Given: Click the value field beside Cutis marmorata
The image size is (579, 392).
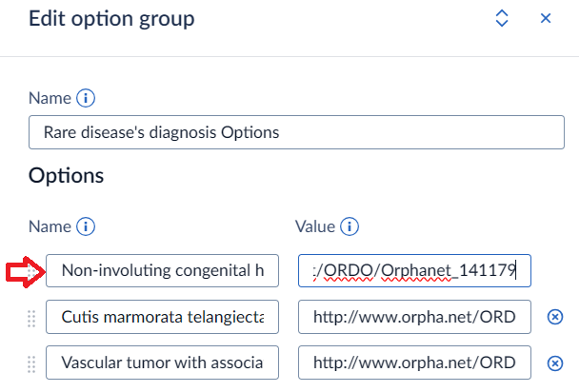Looking at the screenshot, I should coord(414,318).
